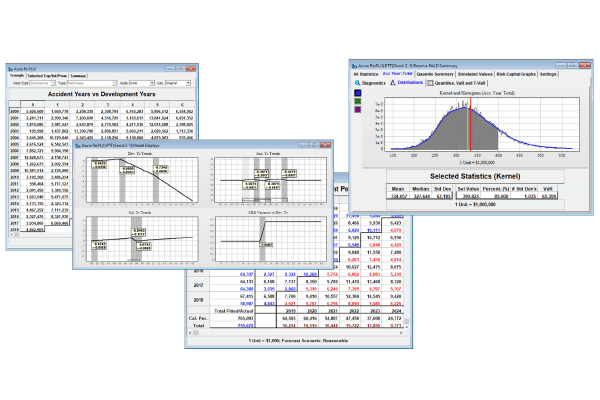Click the red vertical line on histogram
This screenshot has height=400, width=600.
pyautogui.click(x=471, y=126)
